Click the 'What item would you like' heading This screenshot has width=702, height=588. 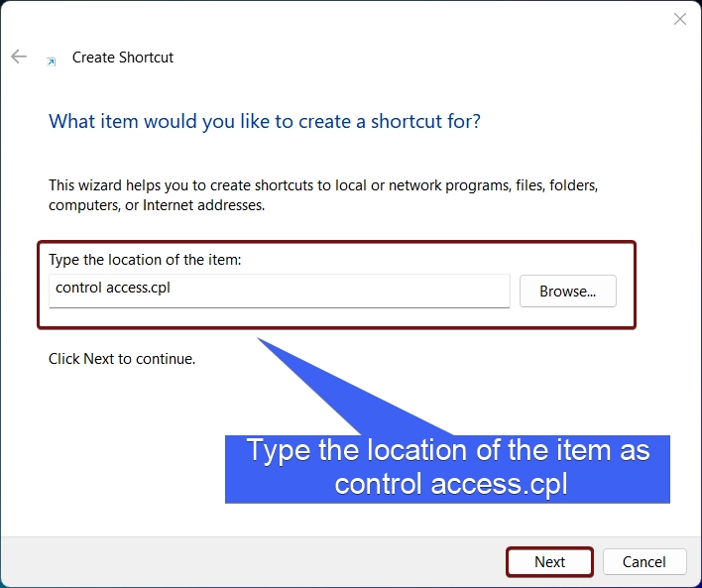[x=264, y=121]
